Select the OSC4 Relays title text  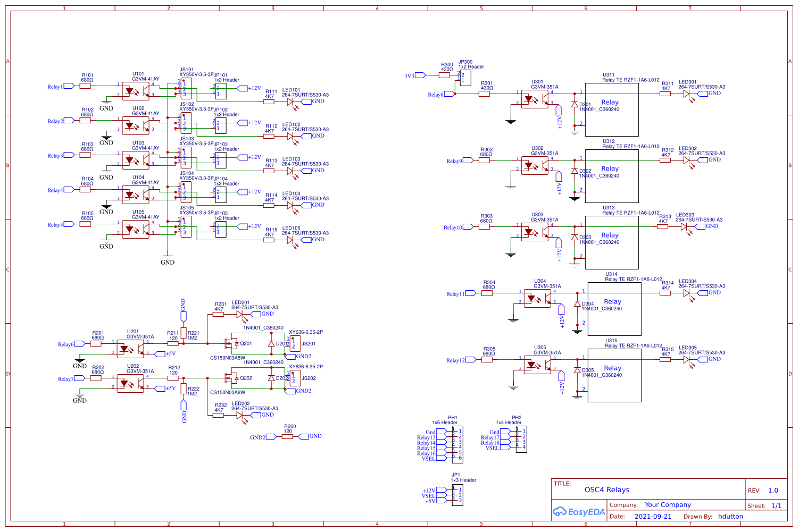coord(607,489)
